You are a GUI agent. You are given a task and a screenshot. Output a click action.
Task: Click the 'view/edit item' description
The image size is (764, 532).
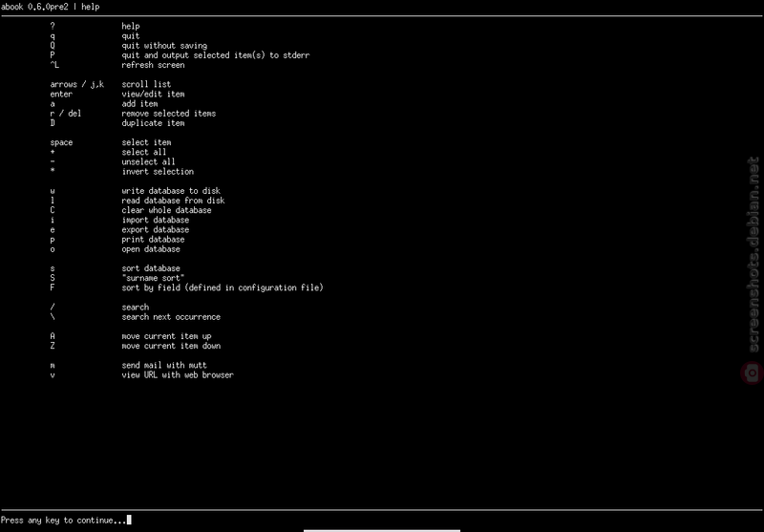pyautogui.click(x=153, y=94)
